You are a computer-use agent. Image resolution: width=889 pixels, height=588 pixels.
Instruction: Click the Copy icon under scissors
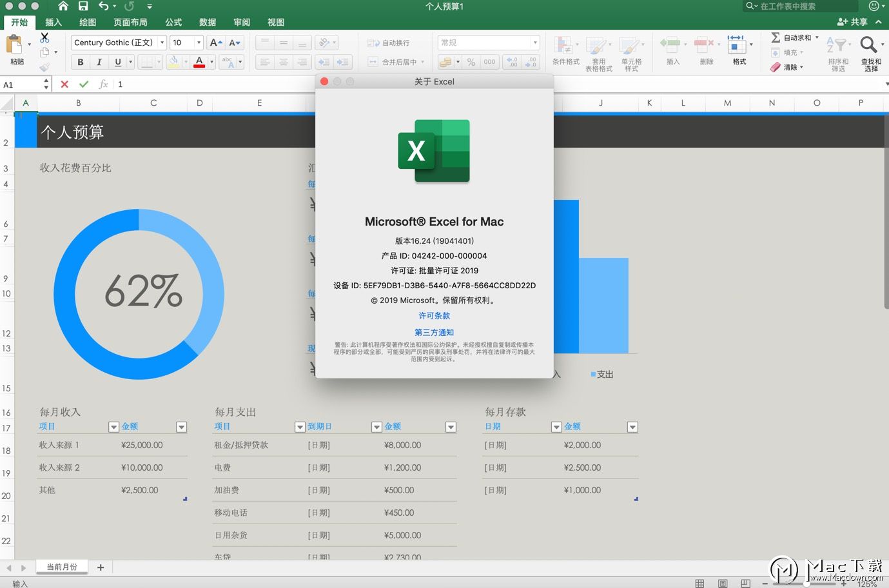click(x=44, y=52)
